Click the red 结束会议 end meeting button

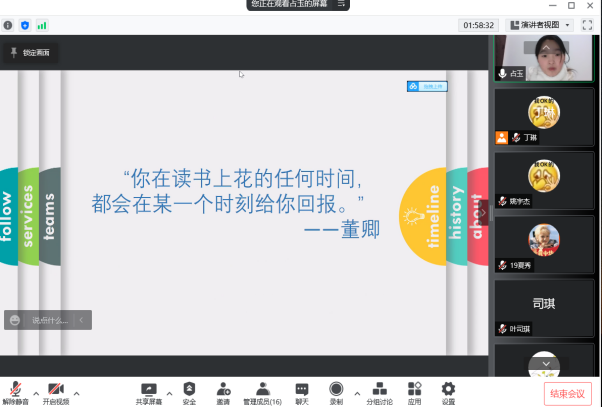coord(567,393)
